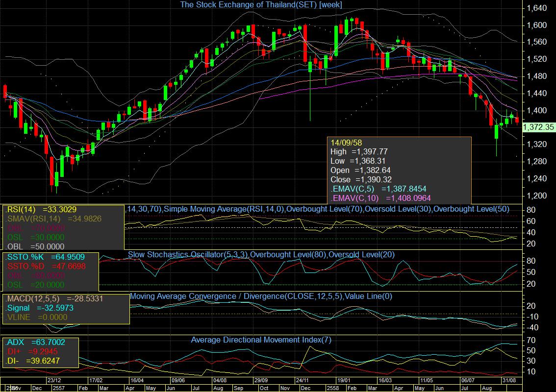Click the OBL =70.0000 line label
The height and width of the screenshot is (392, 556).
click(35, 228)
